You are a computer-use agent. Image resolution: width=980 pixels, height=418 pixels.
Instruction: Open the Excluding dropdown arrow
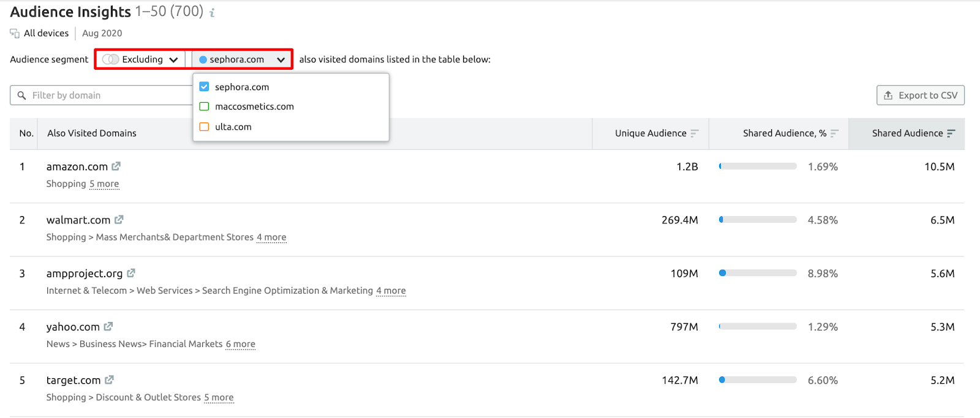pyautogui.click(x=173, y=60)
